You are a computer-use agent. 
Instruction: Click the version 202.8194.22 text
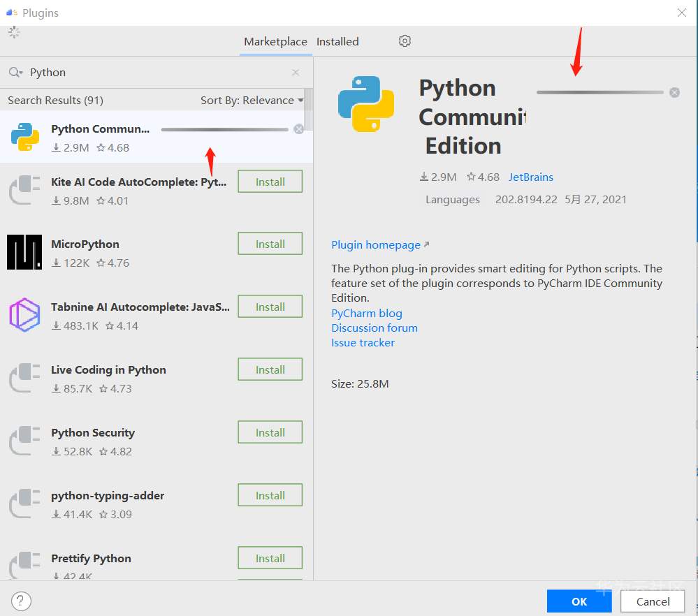526,200
